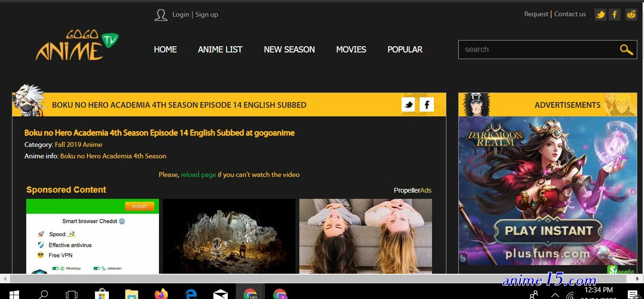The width and height of the screenshot is (644, 299).
Task: Click the PropellerAds label
Action: click(412, 190)
